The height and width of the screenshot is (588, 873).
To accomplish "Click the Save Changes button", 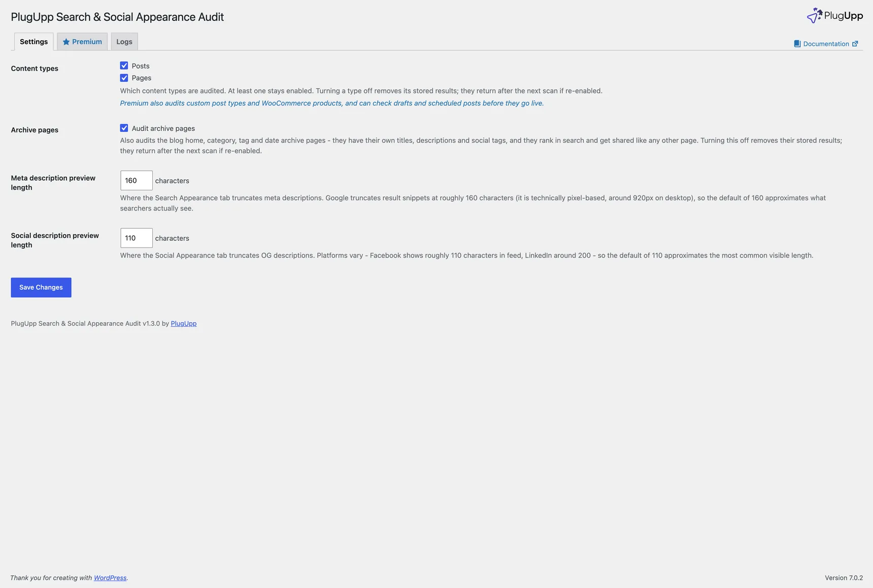I will pos(41,287).
